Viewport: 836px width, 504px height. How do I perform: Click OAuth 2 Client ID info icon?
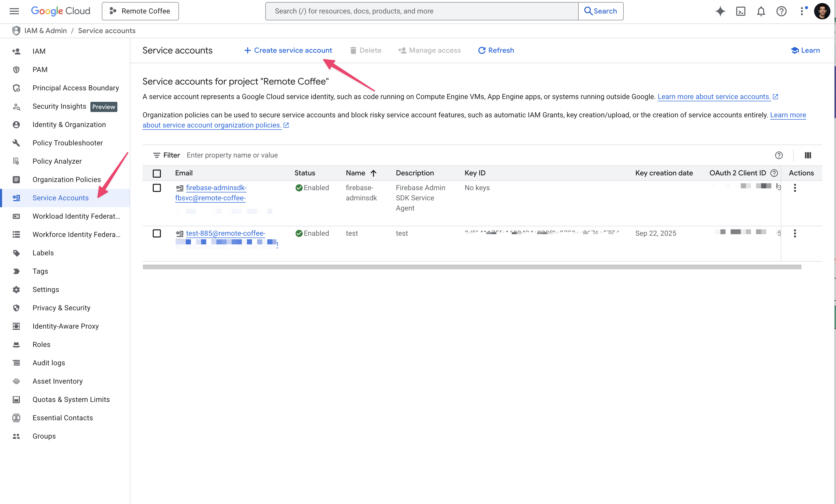pos(774,173)
